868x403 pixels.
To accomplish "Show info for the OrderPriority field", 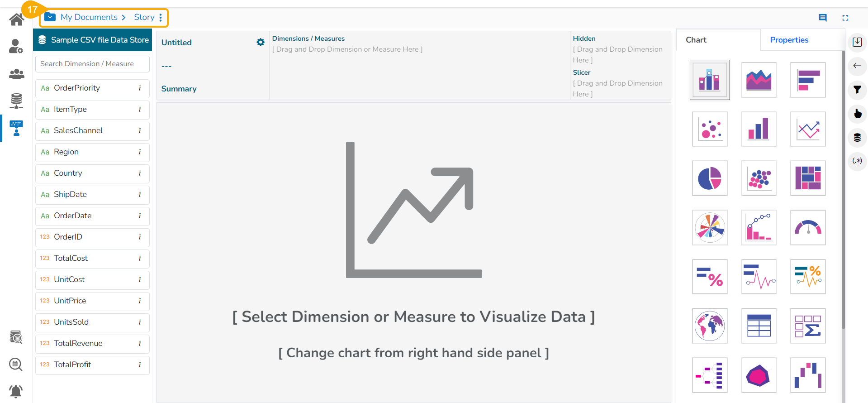I will (x=140, y=88).
